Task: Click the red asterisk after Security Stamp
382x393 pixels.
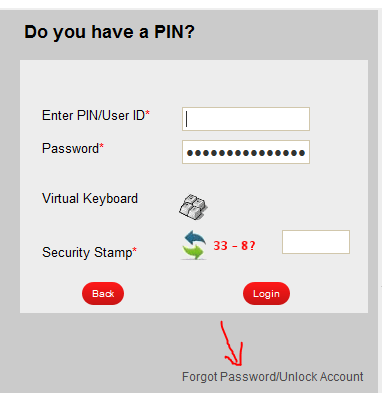Action: pyautogui.click(x=135, y=250)
